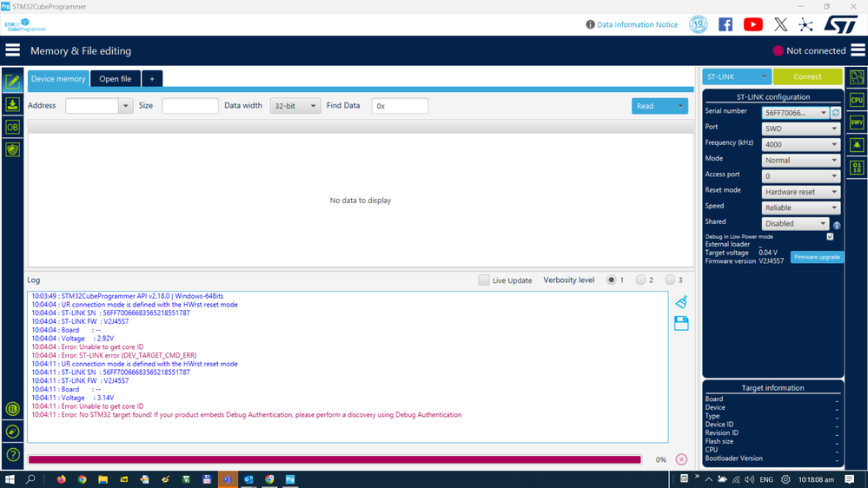Screen dimensions: 868x488
Task: Open the Frequency 4000 dropdown
Action: click(x=800, y=144)
